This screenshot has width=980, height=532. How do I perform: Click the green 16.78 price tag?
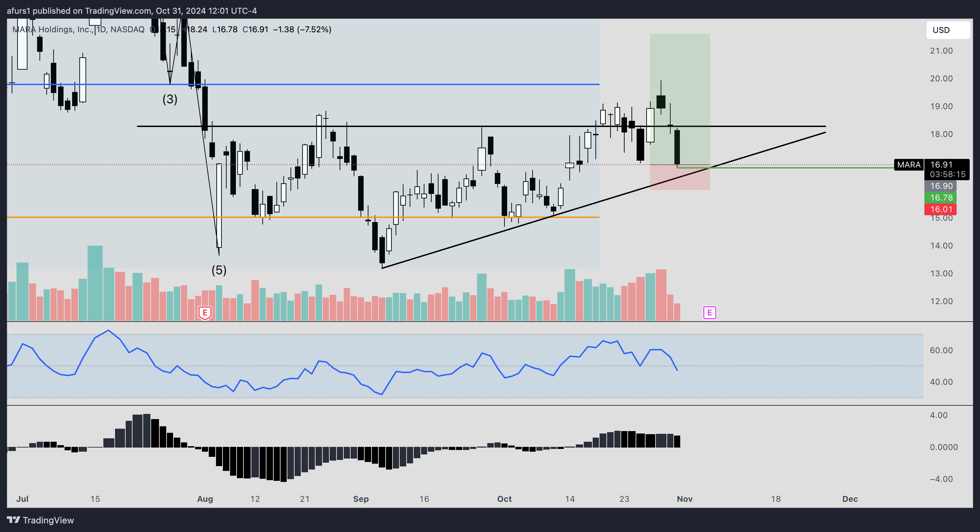coord(941,197)
